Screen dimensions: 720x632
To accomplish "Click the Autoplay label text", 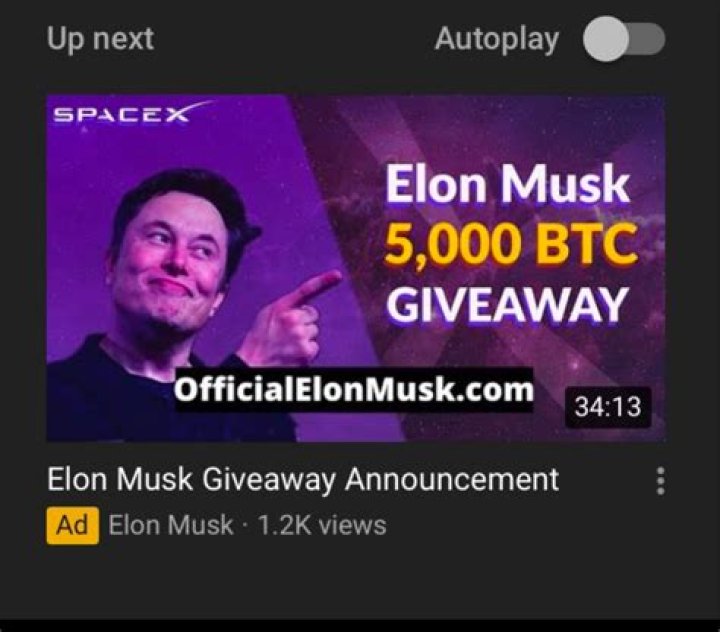I will [497, 40].
